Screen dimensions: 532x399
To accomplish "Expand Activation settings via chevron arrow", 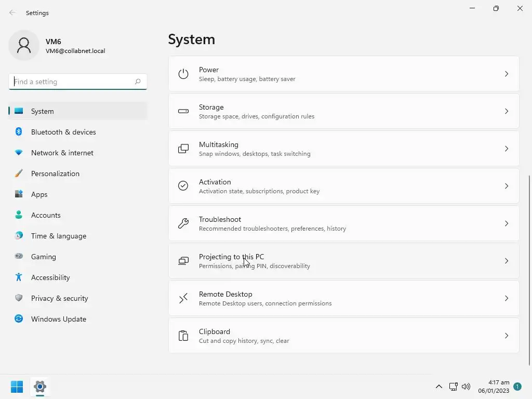I will point(507,186).
